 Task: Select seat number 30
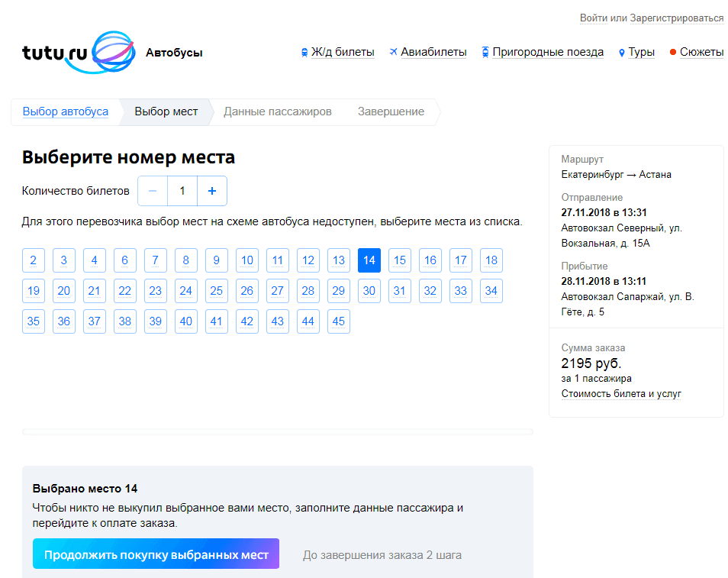(369, 291)
